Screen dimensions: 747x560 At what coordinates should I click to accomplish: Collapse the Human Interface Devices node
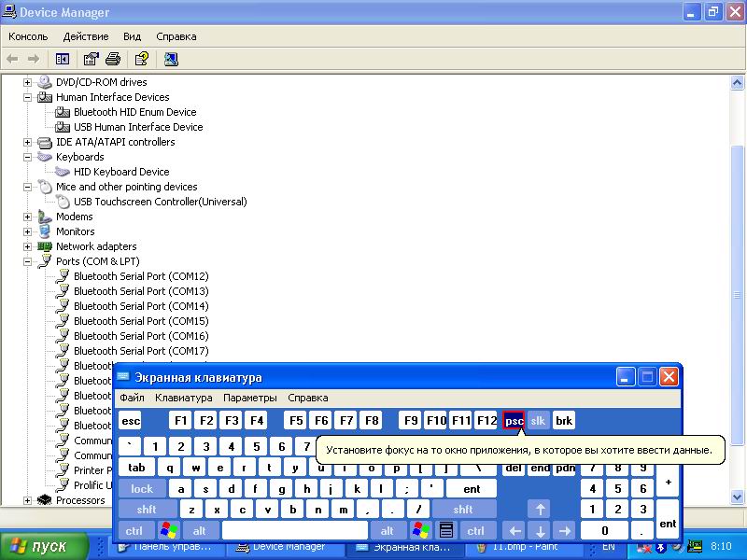tap(28, 97)
